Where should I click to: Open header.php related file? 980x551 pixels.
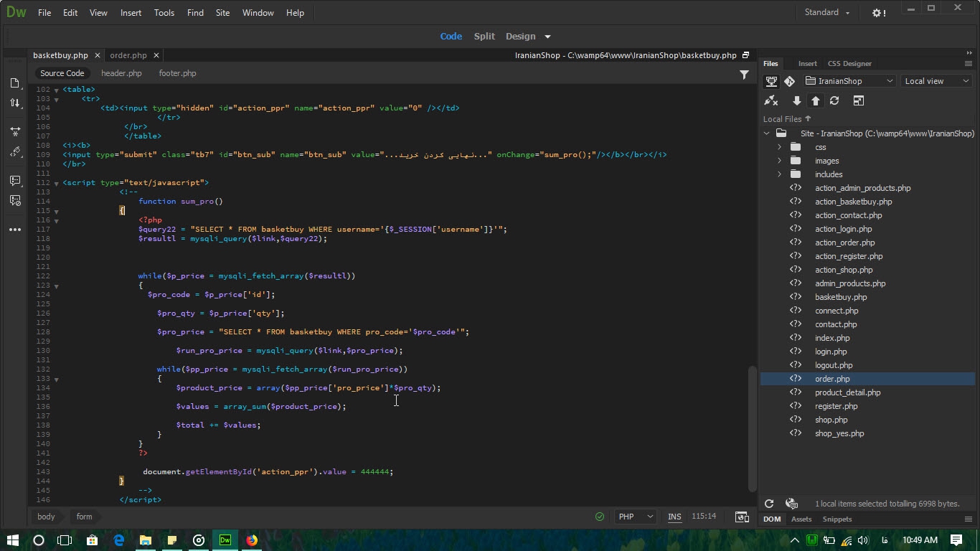click(x=121, y=73)
